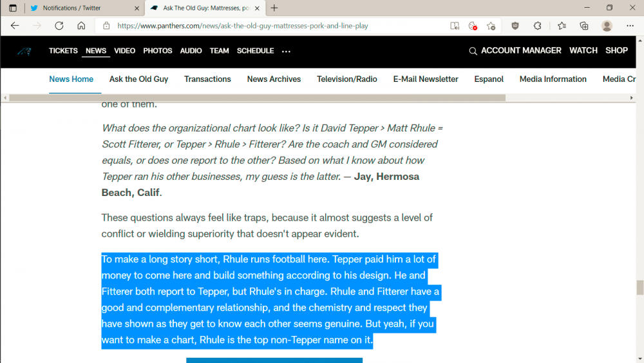Switch to the Notifications / Twitter tab
644x363 pixels.
click(x=84, y=8)
